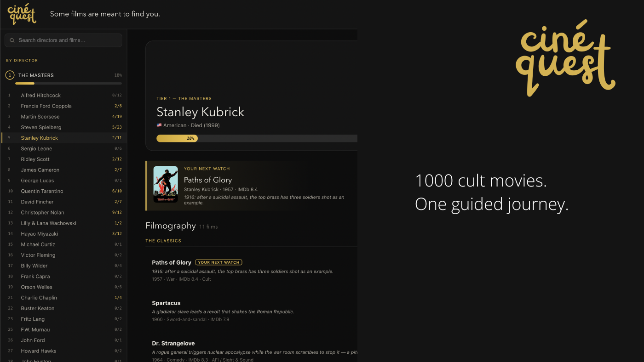Image resolution: width=644 pixels, height=362 pixels.
Task: Open Orson Welles director page
Action: coord(63,287)
